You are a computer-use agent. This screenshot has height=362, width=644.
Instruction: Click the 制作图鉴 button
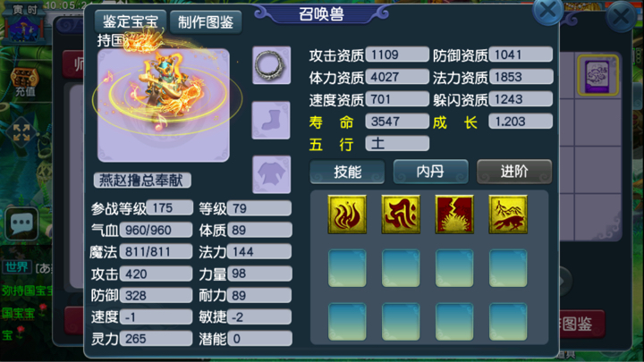pyautogui.click(x=206, y=22)
